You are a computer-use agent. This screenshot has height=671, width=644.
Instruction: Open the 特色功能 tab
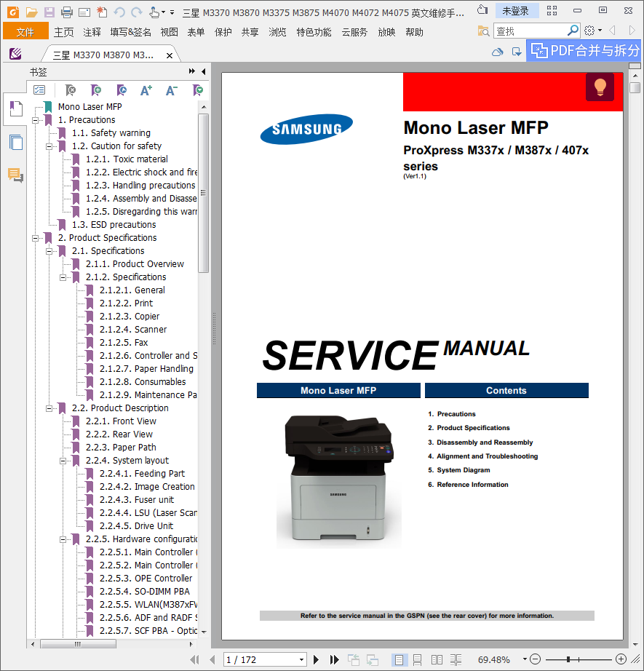tap(314, 32)
